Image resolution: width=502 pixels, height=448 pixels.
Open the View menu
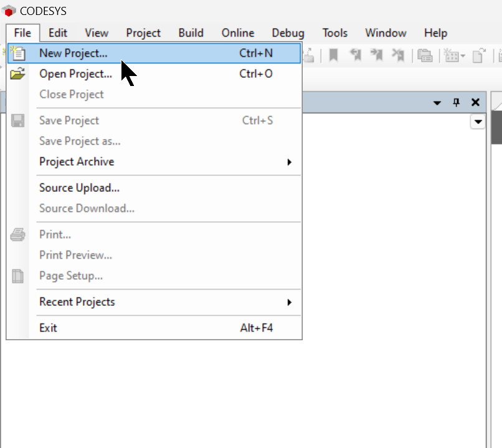pyautogui.click(x=97, y=33)
